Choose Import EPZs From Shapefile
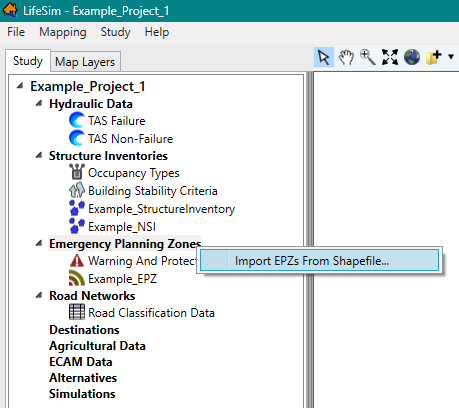459x408 pixels. click(x=319, y=260)
